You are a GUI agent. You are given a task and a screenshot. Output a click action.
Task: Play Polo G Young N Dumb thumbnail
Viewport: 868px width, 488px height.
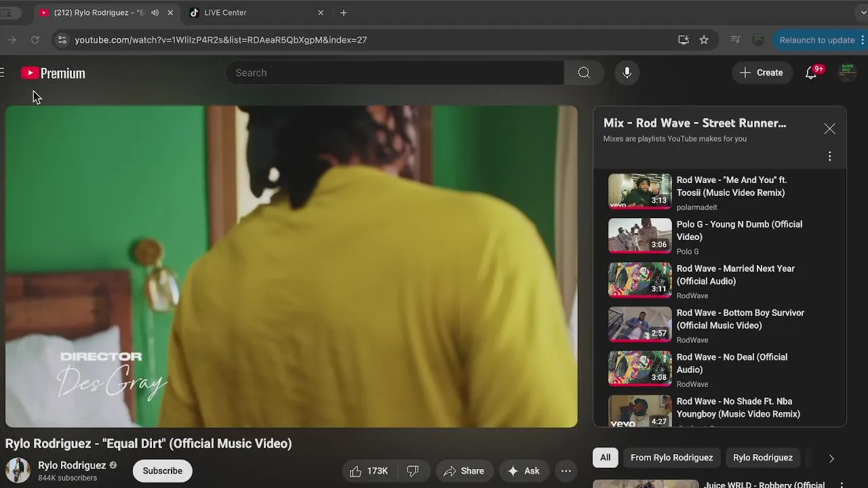coord(639,235)
